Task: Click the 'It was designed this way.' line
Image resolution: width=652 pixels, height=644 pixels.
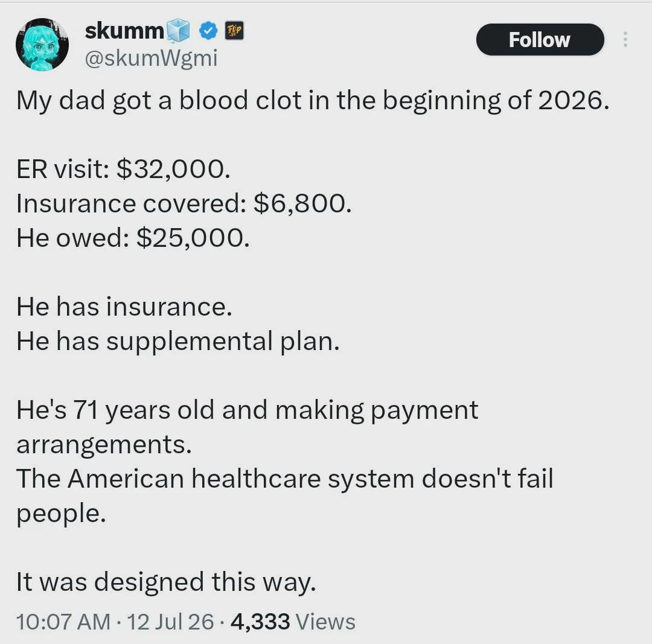Action: pyautogui.click(x=166, y=582)
